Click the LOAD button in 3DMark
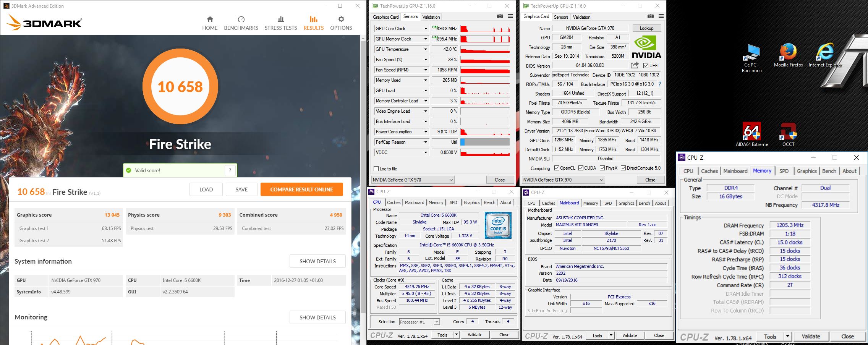 pyautogui.click(x=206, y=190)
